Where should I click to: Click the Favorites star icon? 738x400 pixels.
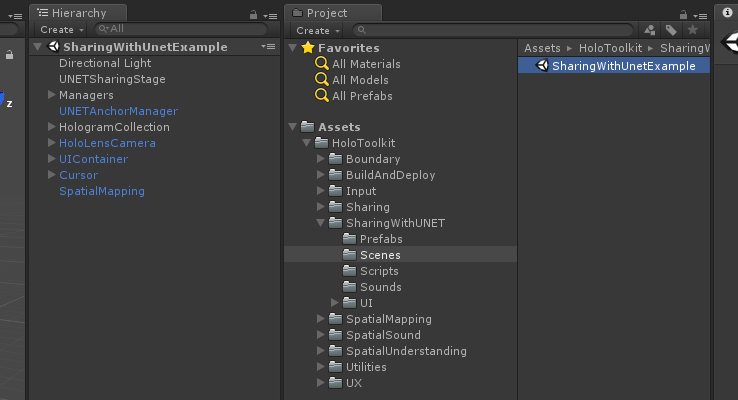pos(308,48)
